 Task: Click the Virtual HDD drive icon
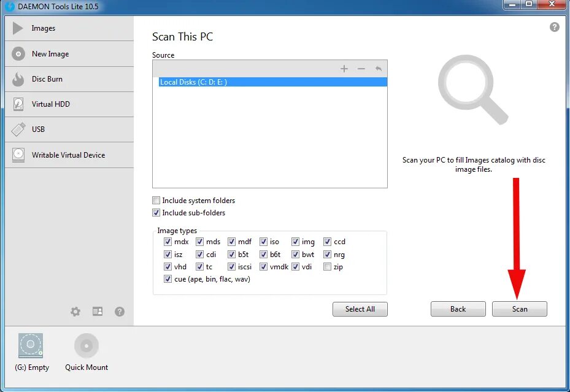click(x=18, y=104)
